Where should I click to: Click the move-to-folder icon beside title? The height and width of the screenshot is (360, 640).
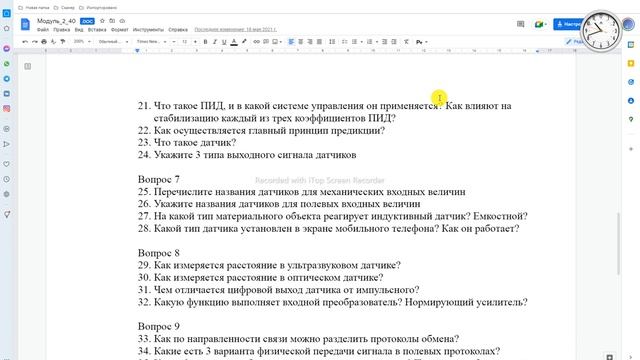point(112,21)
